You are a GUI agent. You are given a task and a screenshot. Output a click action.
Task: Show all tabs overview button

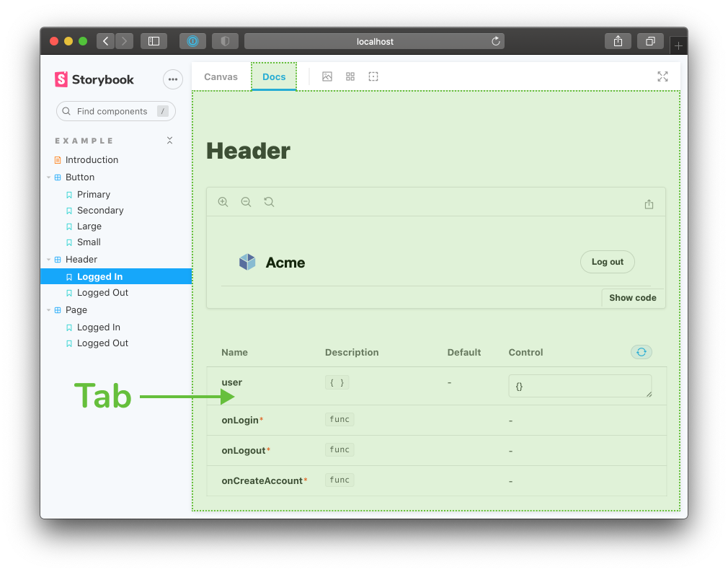click(650, 41)
